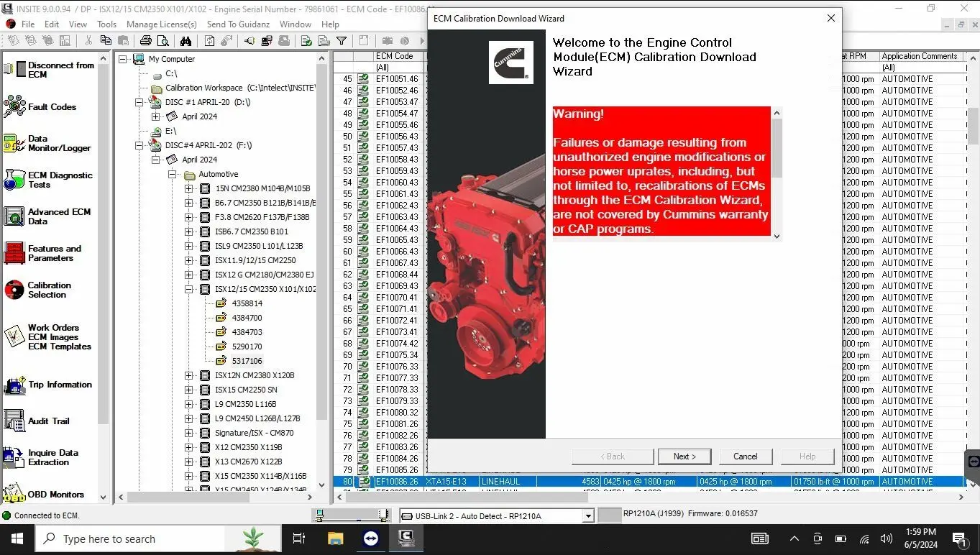The image size is (980, 555).
Task: Click Disconnect from ECM
Action: click(49, 70)
